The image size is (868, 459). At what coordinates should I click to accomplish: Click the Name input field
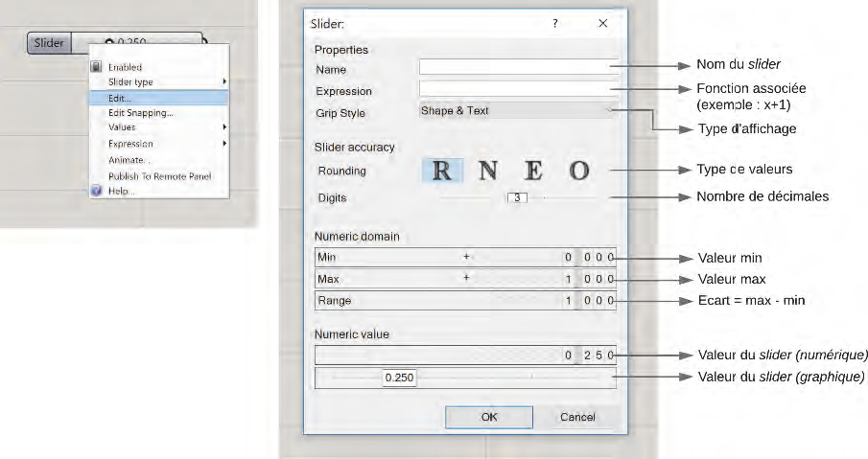pyautogui.click(x=517, y=67)
